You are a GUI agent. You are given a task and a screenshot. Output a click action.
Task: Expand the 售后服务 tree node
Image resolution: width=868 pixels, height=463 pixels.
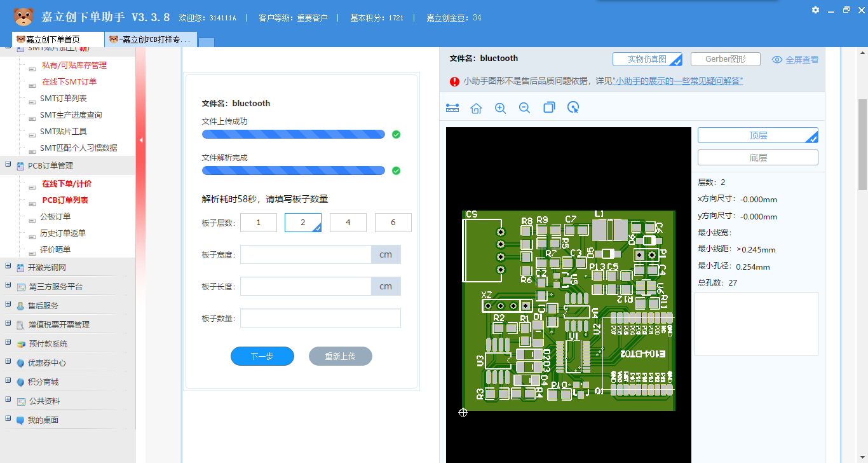[8, 305]
